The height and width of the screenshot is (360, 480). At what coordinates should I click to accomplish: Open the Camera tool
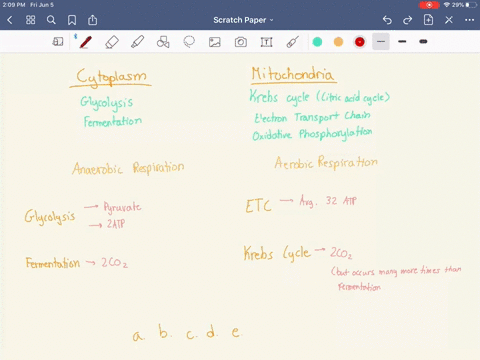coord(241,42)
